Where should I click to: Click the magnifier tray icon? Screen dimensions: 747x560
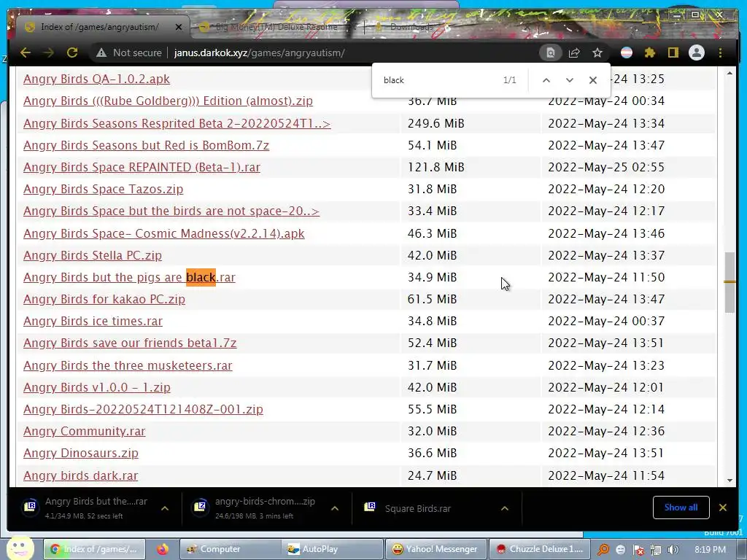coord(603,550)
